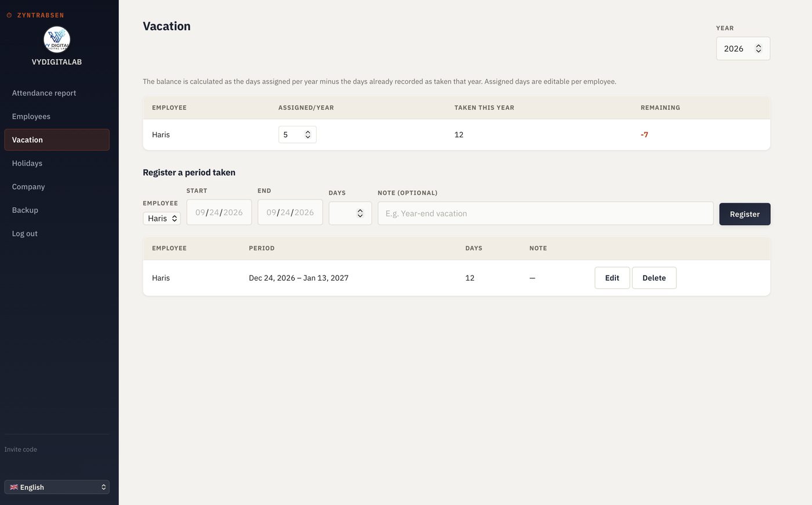Click the VYDIGITALAB company name
Viewport: 812px width, 505px height.
tap(57, 62)
